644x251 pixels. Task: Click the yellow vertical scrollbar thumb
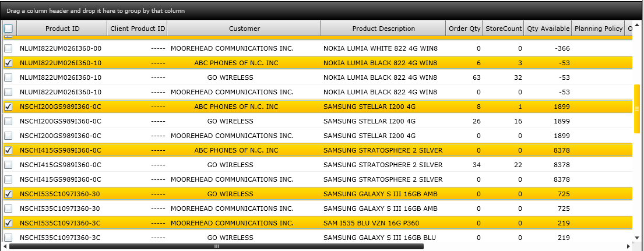(637, 109)
